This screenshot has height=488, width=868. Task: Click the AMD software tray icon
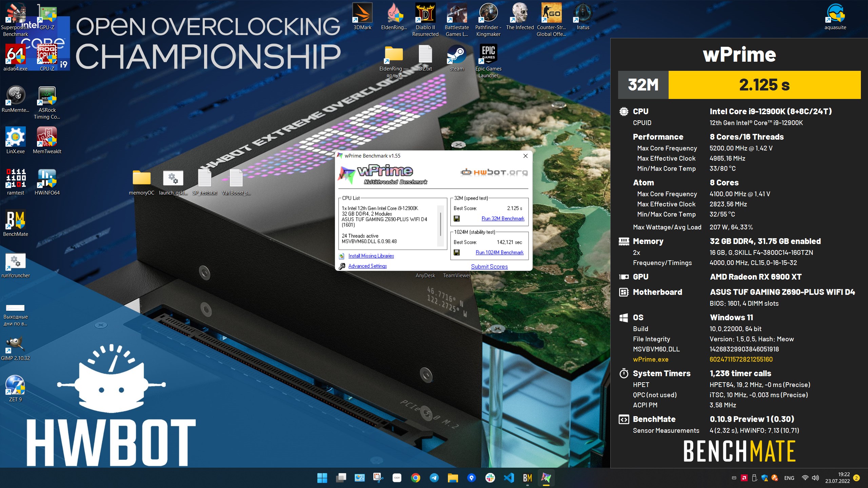pos(744,478)
